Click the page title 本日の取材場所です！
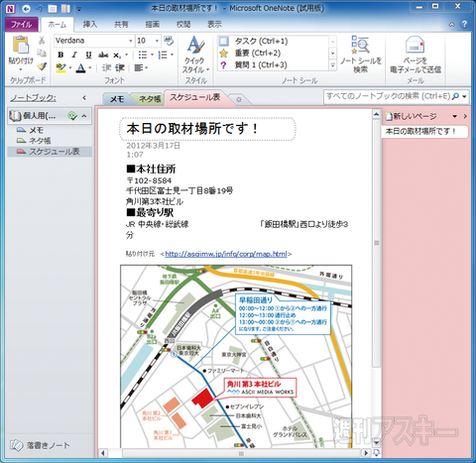476x463 pixels. pyautogui.click(x=192, y=129)
